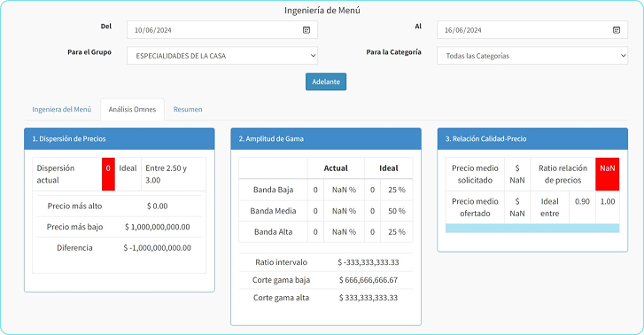Click the 'Precio medio ofertado' label
644x335 pixels.
(x=475, y=207)
